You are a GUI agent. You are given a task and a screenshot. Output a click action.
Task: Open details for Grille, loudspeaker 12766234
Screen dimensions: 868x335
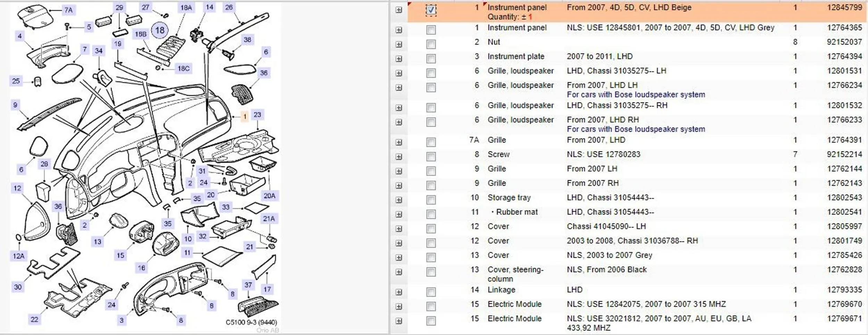(x=399, y=87)
